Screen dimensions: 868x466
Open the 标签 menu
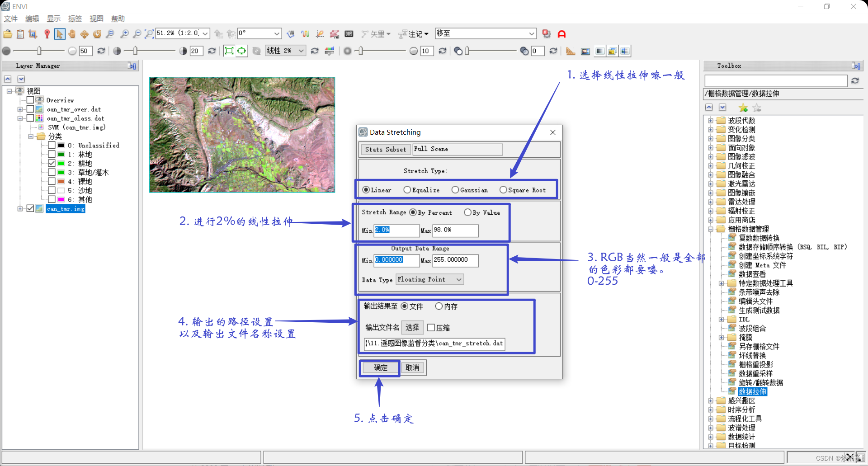[x=75, y=19]
